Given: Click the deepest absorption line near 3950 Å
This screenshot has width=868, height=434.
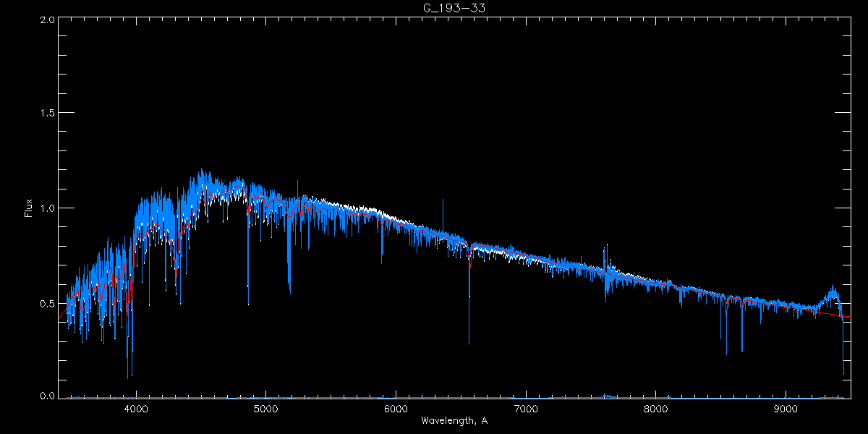Looking at the screenshot, I should click(128, 376).
